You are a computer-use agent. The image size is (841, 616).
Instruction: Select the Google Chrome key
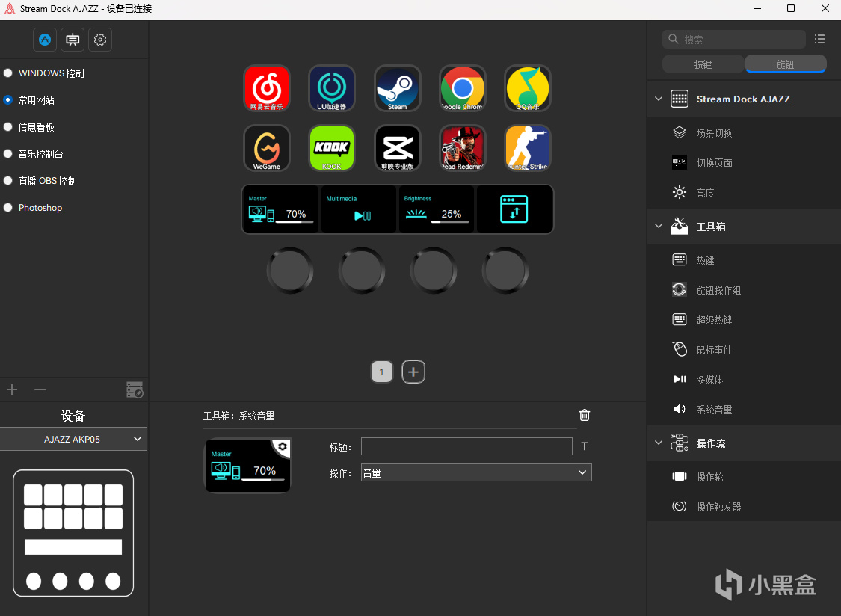462,88
